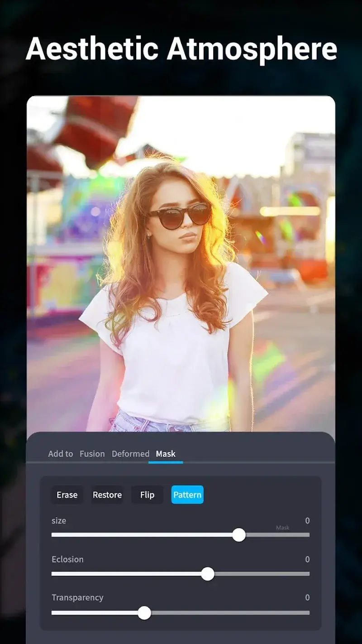The width and height of the screenshot is (362, 644).
Task: Switch to the Add to tab
Action: [x=60, y=454]
